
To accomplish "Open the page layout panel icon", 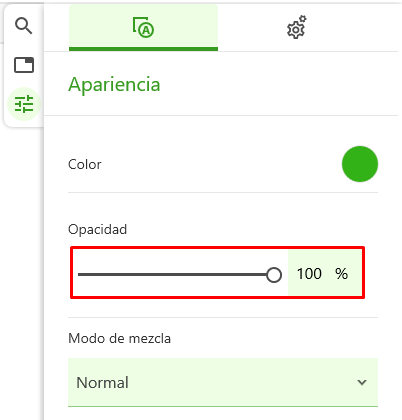I will 24,65.
